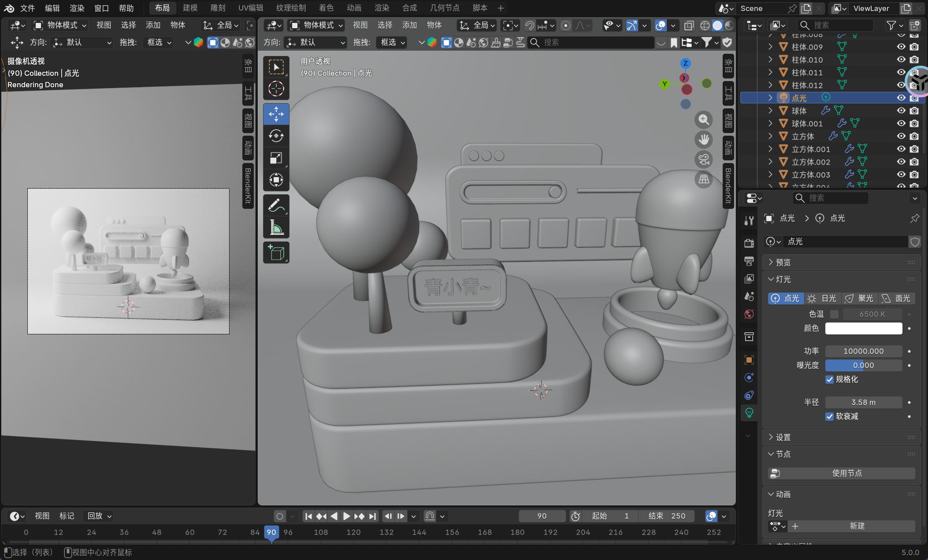Open the Render properties tab icon
The height and width of the screenshot is (560, 928).
[749, 243]
